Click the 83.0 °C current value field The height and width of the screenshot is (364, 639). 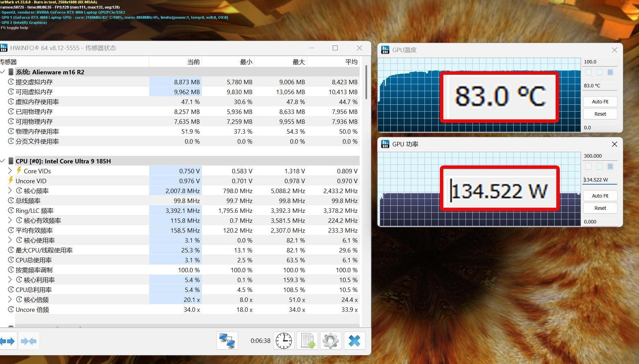pos(600,86)
